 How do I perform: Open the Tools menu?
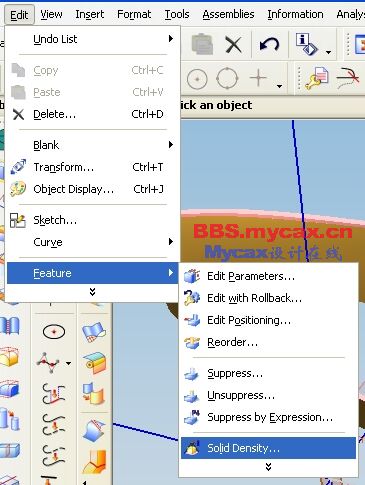click(177, 14)
